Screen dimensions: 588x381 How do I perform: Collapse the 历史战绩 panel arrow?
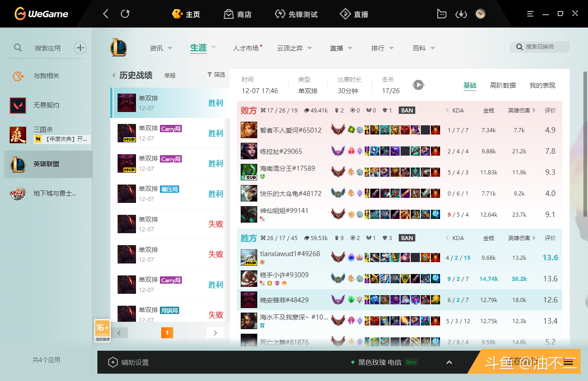pos(113,75)
